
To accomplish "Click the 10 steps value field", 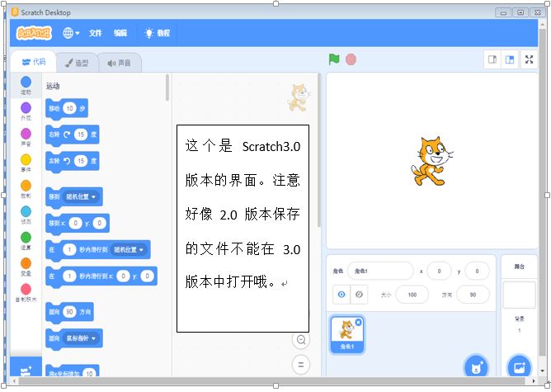I will coord(69,108).
